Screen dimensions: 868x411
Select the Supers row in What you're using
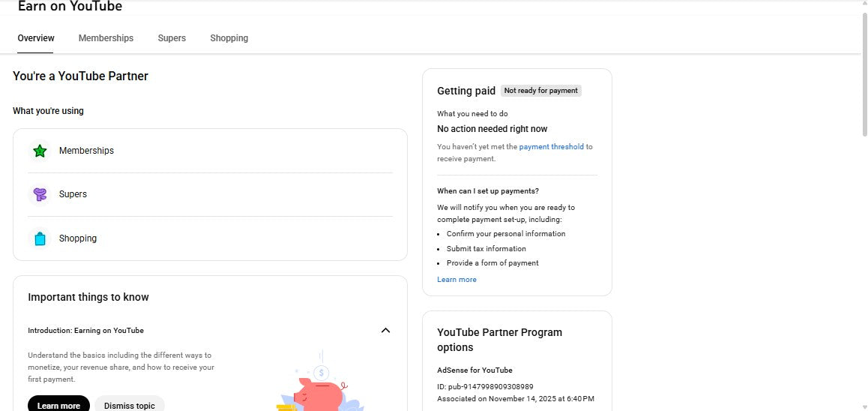tap(211, 194)
